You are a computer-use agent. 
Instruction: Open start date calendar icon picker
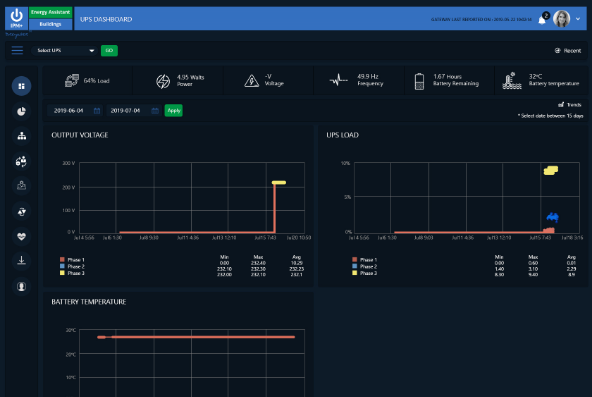tap(97, 111)
